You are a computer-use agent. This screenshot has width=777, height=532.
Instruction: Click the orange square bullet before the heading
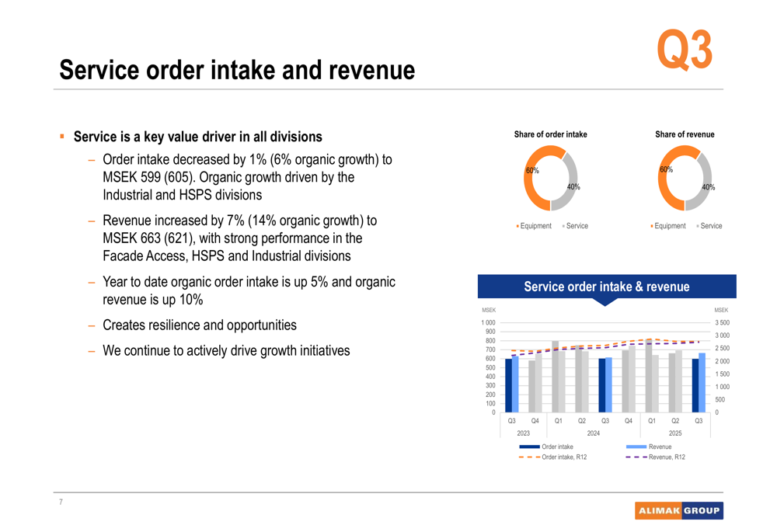[62, 136]
